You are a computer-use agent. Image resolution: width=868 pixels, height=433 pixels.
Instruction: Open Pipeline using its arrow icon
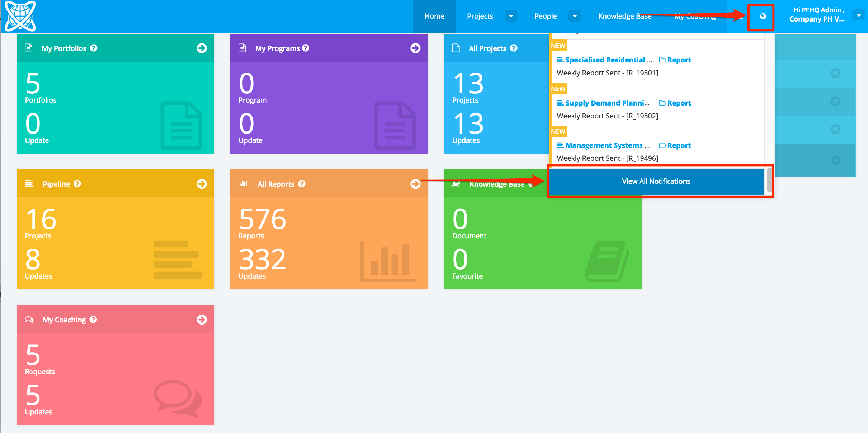202,184
